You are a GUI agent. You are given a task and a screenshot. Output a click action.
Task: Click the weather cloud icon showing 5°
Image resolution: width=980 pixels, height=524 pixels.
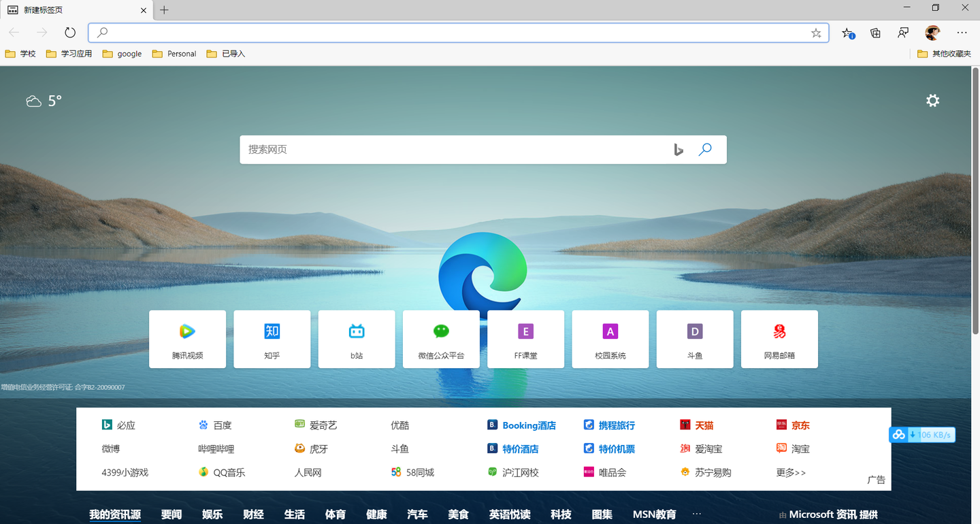click(x=33, y=100)
